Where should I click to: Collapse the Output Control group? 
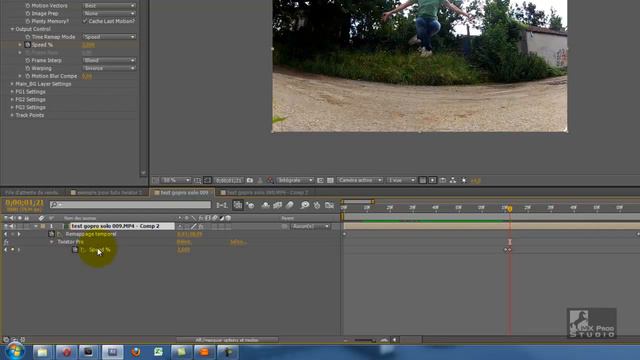tap(12, 29)
